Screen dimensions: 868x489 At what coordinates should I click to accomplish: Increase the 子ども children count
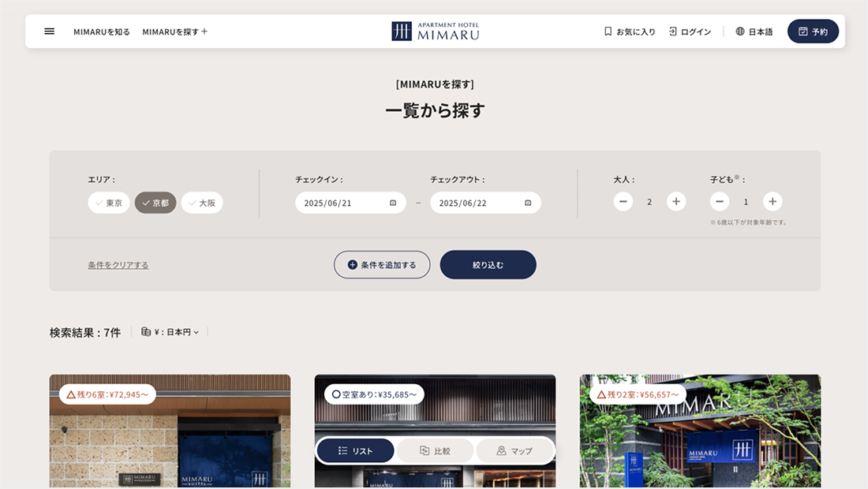(x=773, y=201)
